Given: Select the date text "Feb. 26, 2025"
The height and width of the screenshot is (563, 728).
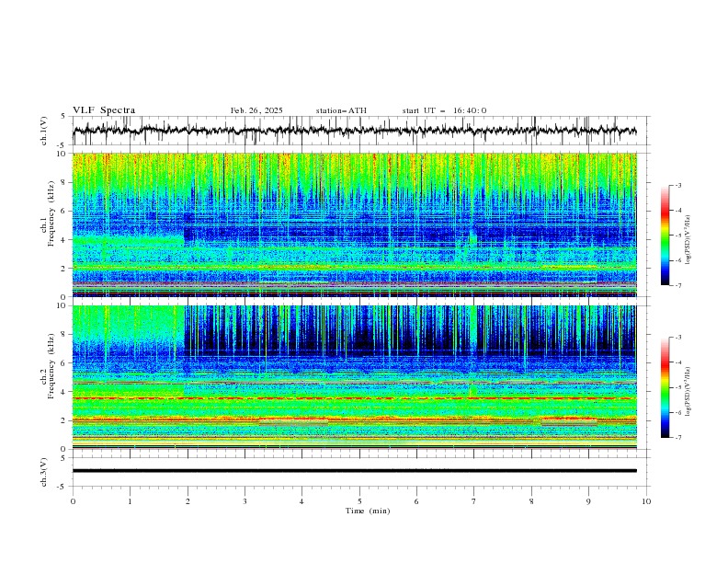Looking at the screenshot, I should [x=256, y=110].
